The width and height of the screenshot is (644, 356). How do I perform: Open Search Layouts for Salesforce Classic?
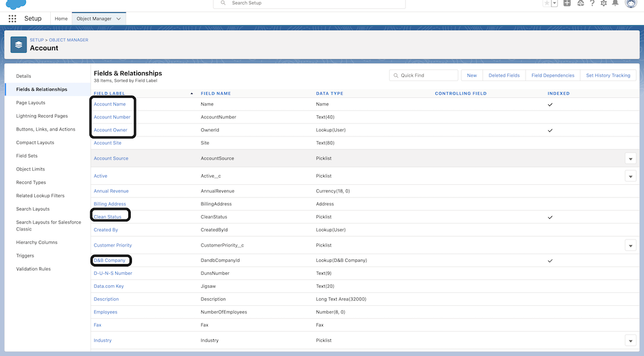48,225
